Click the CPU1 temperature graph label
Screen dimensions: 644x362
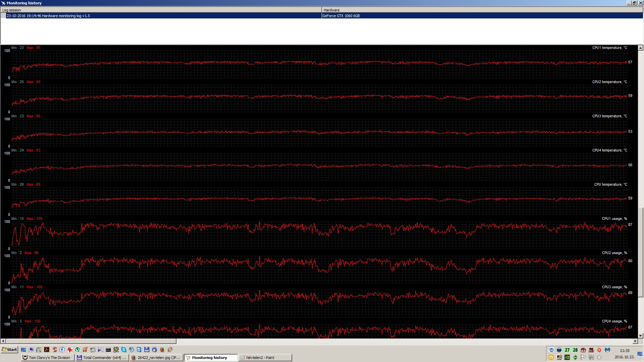pos(609,48)
